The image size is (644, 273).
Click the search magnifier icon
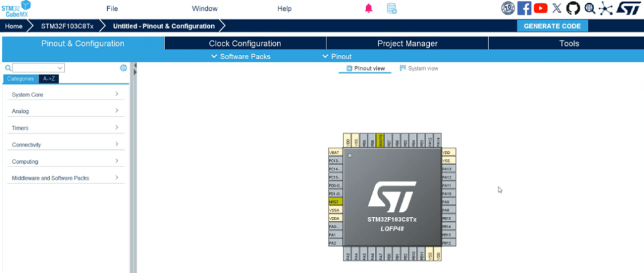[8, 67]
